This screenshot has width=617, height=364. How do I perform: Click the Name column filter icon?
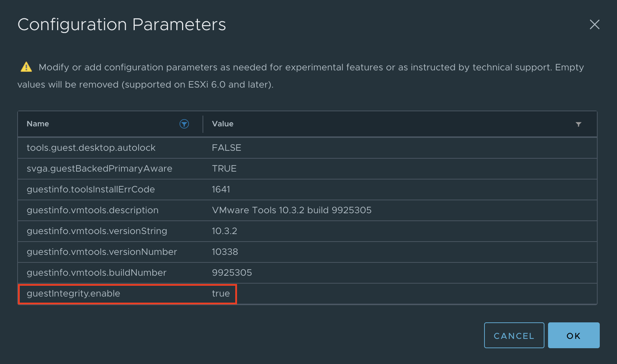pos(184,124)
